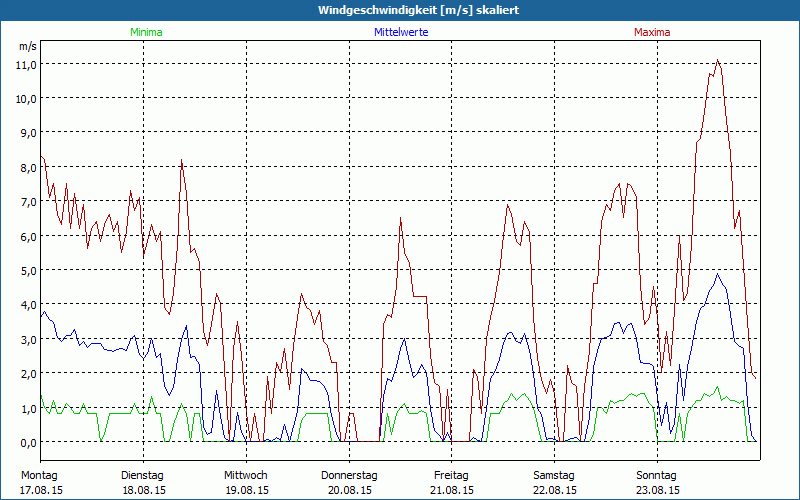Viewport: 800px width, 500px height.
Task: Click the Freitag day label
Action: pyautogui.click(x=451, y=476)
